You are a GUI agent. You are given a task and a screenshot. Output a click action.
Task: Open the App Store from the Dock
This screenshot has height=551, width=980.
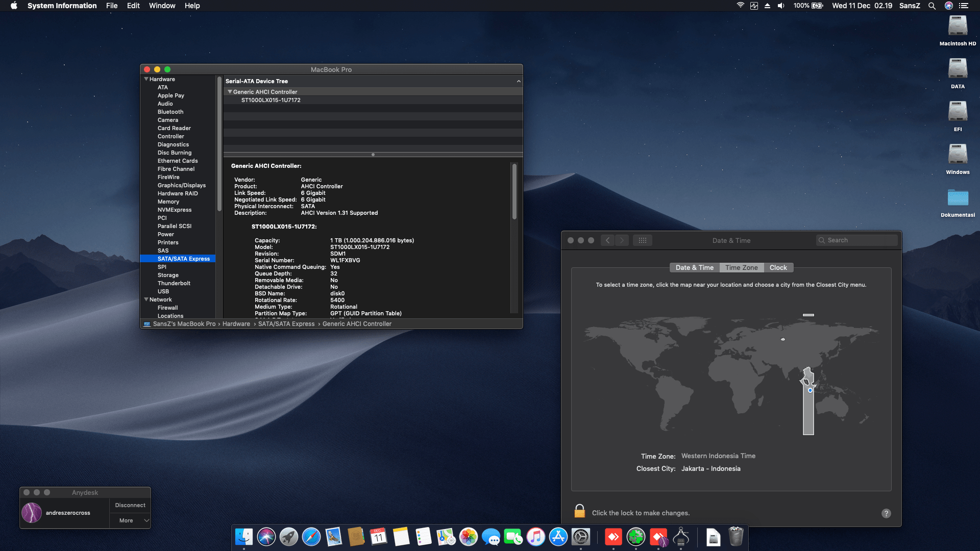click(559, 537)
